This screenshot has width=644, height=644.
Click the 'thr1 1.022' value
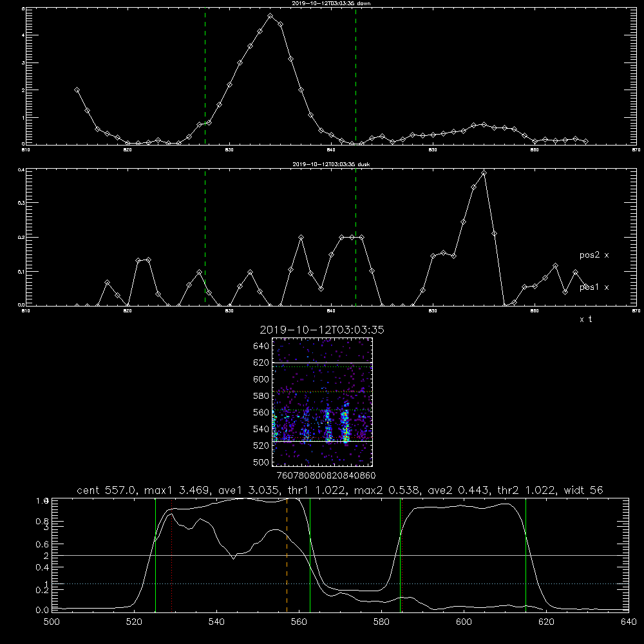317,490
